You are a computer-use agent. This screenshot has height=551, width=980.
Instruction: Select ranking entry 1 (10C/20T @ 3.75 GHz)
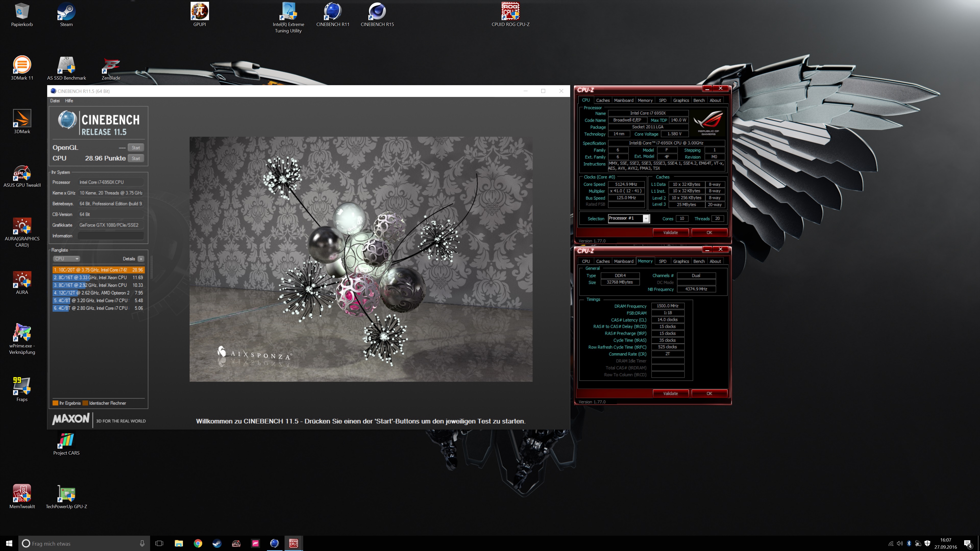[x=98, y=270]
